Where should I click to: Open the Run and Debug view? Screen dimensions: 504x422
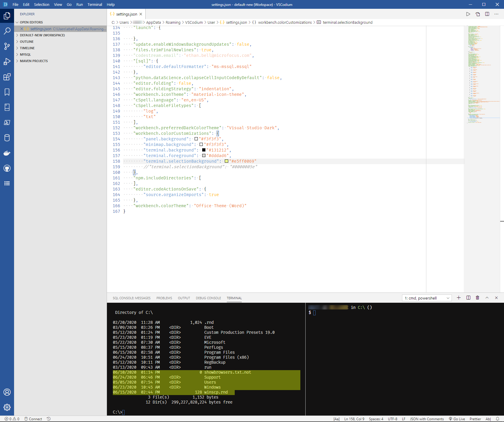(7, 62)
